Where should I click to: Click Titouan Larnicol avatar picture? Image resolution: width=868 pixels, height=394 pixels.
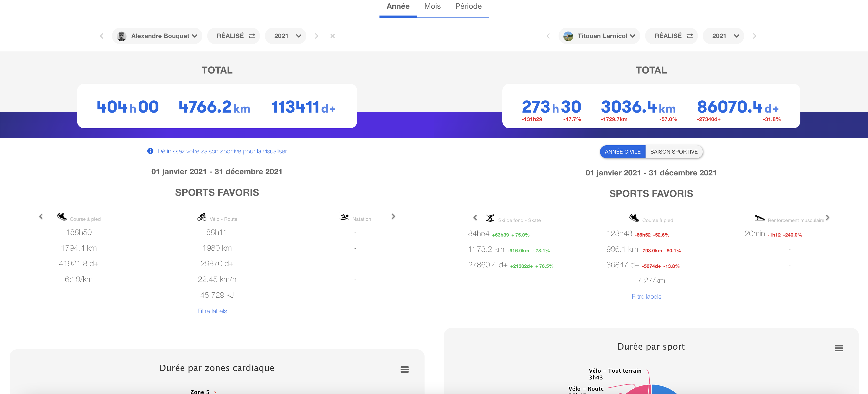(x=568, y=36)
